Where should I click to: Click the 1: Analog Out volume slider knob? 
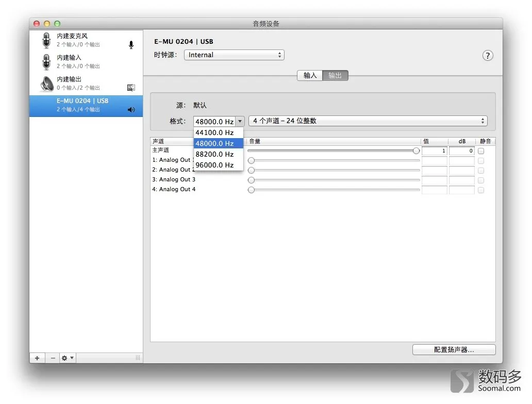pyautogui.click(x=251, y=160)
